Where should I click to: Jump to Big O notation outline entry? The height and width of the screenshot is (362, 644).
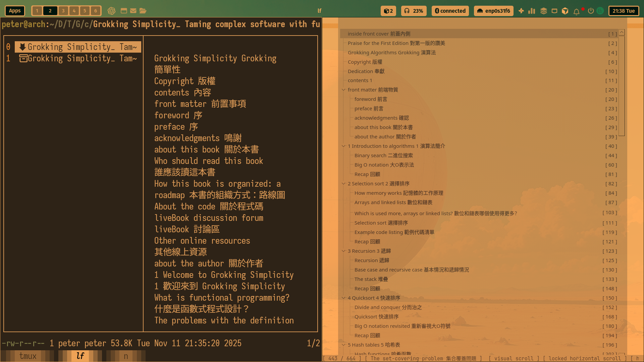coord(384,165)
